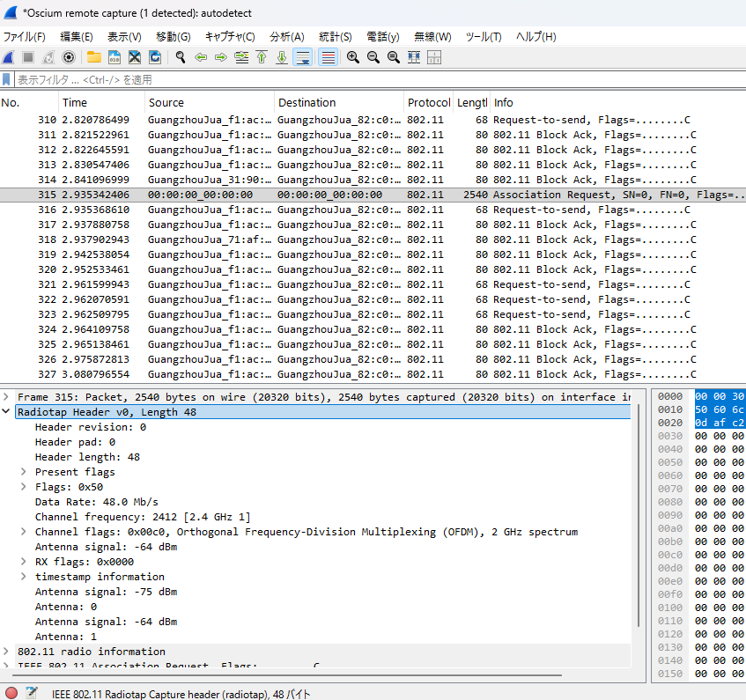Zoom in the main window text
The width and height of the screenshot is (746, 700).
click(353, 57)
